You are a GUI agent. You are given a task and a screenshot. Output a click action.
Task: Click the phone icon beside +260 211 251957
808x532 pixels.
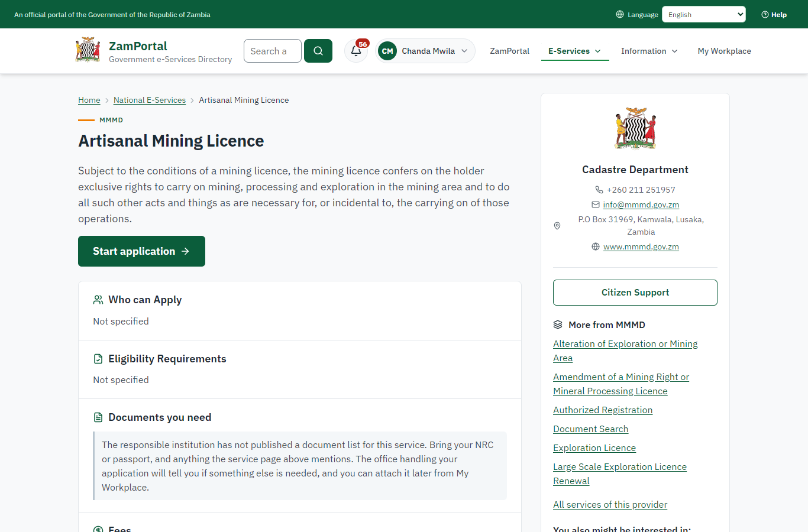599,190
